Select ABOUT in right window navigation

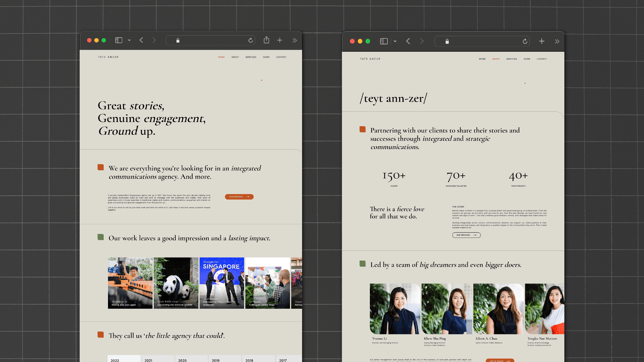(x=496, y=59)
